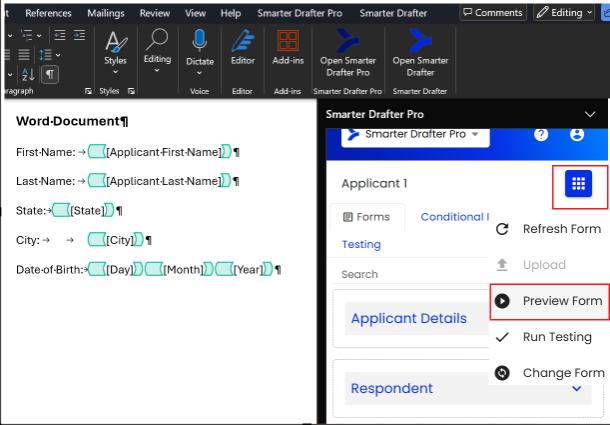610x425 pixels.
Task: Choose Preview Form in the menu
Action: pos(549,301)
